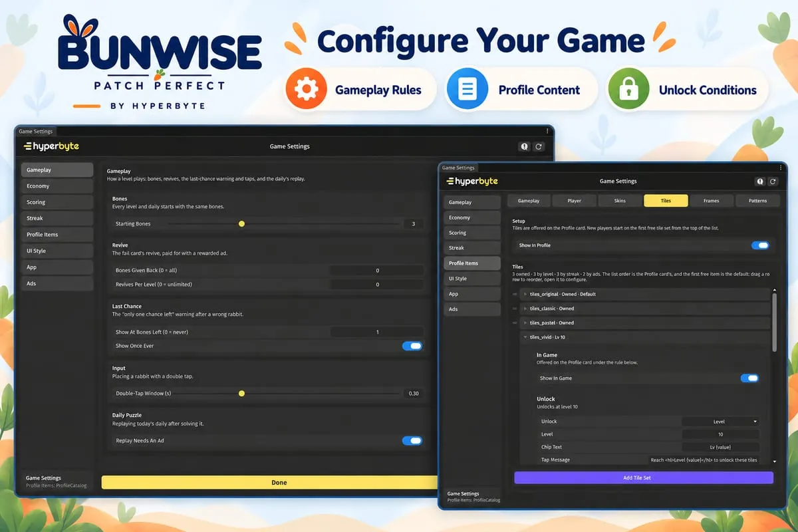Open the Unlock dropdown set to Level
798x532 pixels.
pos(720,422)
